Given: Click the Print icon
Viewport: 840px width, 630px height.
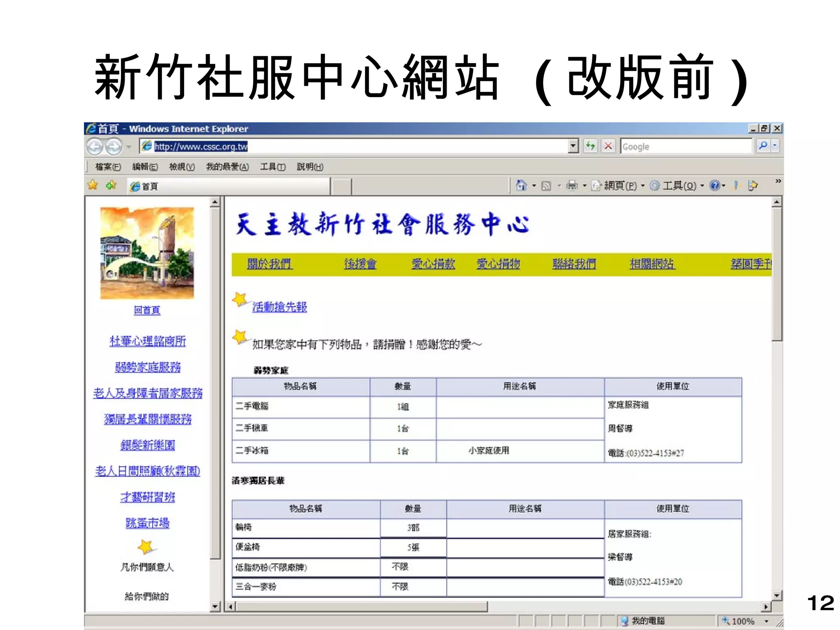Looking at the screenshot, I should 571,185.
